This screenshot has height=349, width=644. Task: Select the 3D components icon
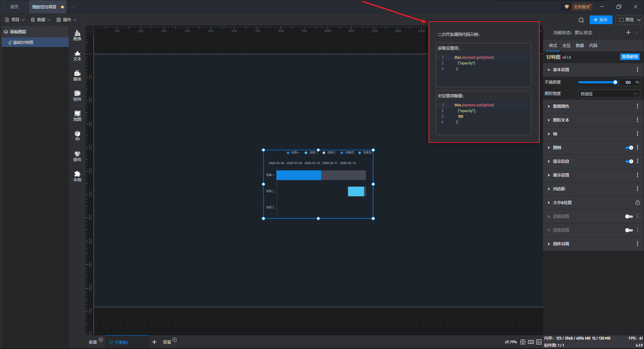click(77, 136)
